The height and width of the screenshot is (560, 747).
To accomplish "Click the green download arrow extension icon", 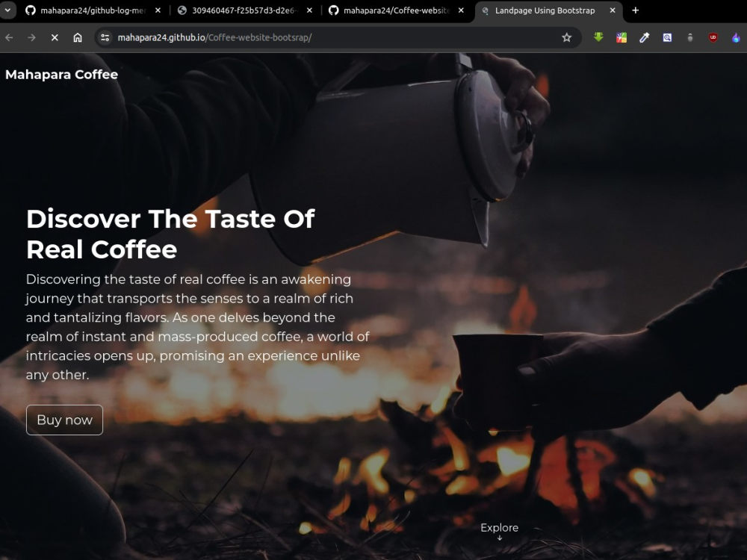I will (x=598, y=37).
